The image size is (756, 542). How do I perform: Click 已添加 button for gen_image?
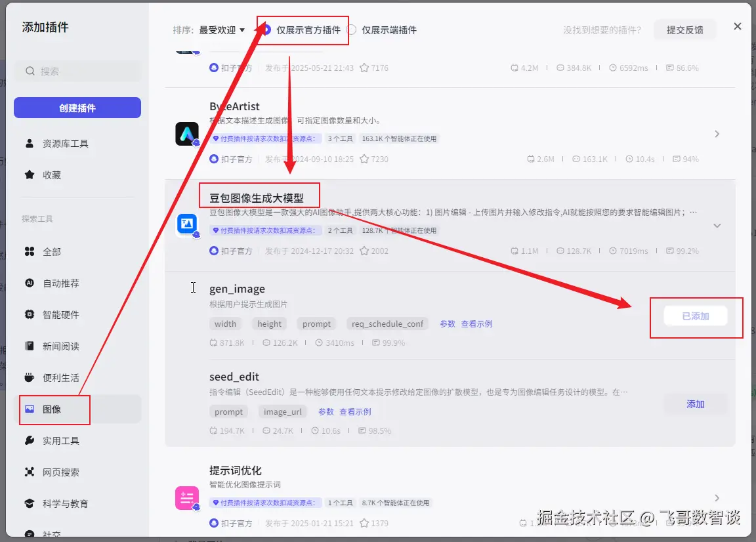coord(695,316)
